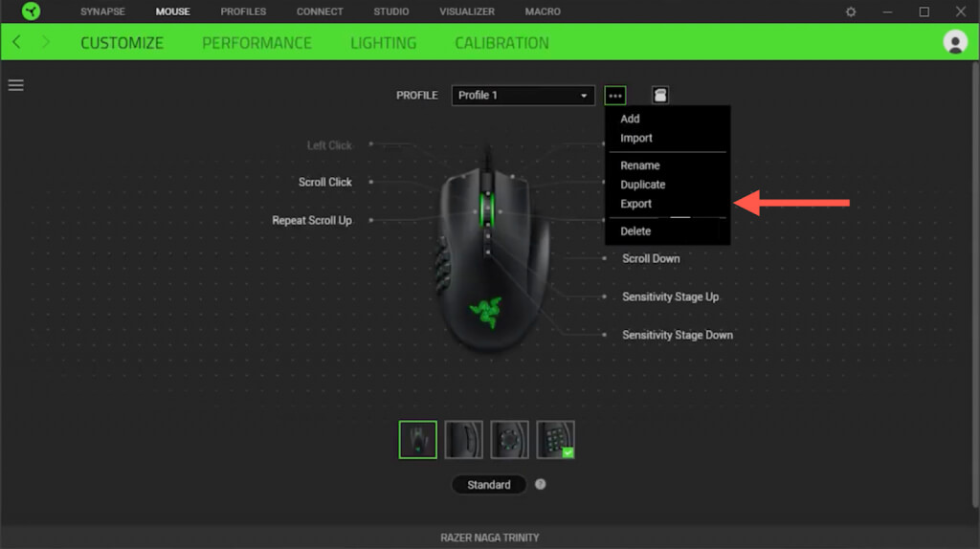Select the Sensitivity Stage Down assignment
The width and height of the screenshot is (980, 549).
click(x=678, y=335)
